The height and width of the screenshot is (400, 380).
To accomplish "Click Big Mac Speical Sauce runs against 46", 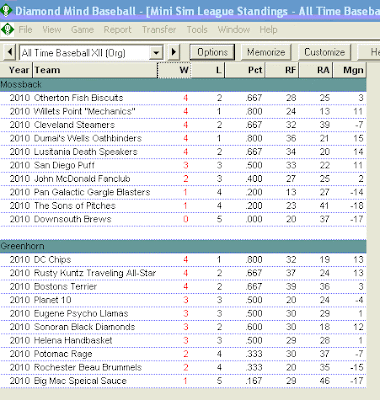I will [325, 381].
